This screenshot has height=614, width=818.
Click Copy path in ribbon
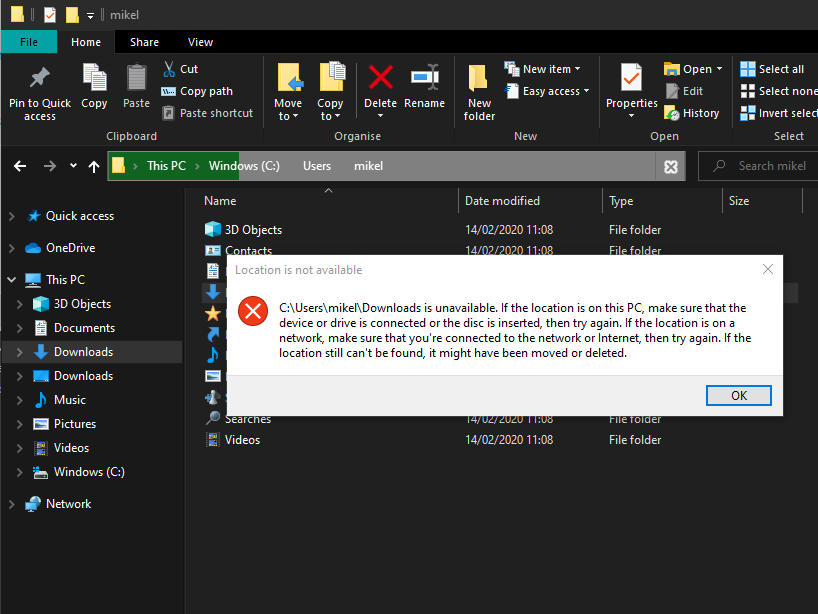click(x=197, y=91)
